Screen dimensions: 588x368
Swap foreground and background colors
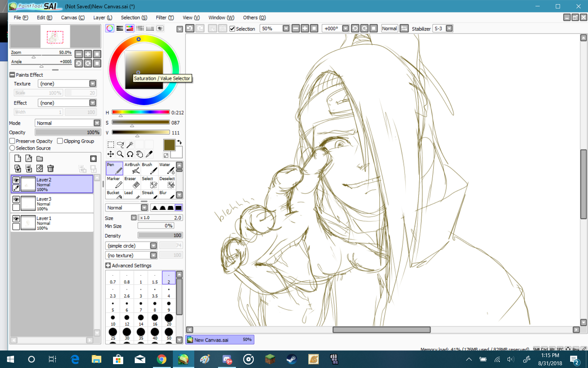pyautogui.click(x=180, y=142)
